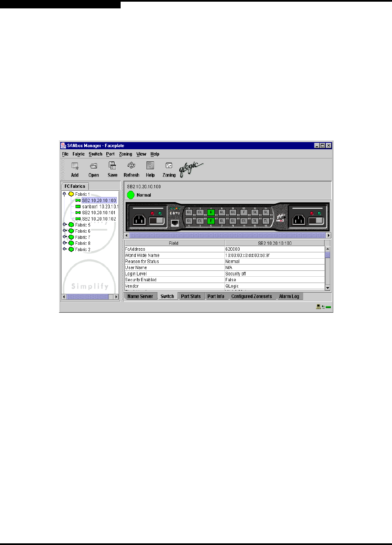Select GL port 7 on the faceplate

(x=222, y=221)
